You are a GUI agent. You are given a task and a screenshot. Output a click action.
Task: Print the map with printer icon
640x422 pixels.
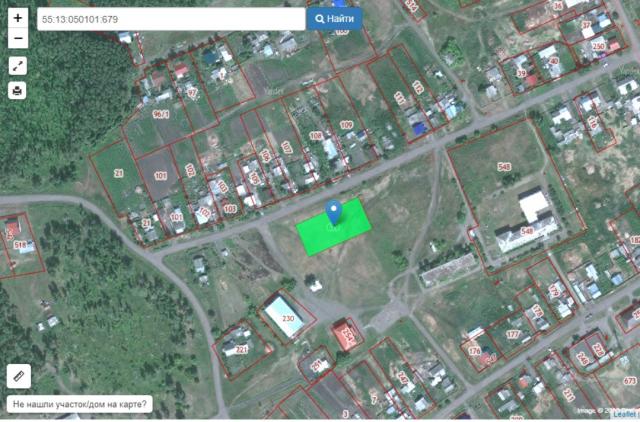tap(17, 90)
